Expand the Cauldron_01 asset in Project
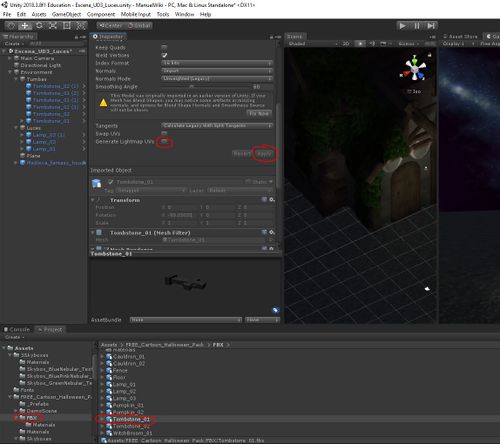Screen dimensions: 500x444 102,356
